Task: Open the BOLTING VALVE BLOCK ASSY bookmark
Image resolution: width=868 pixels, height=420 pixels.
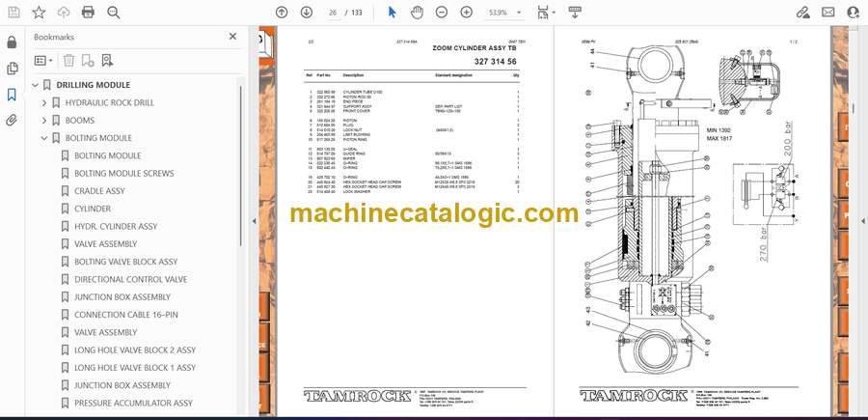Action: (x=126, y=262)
